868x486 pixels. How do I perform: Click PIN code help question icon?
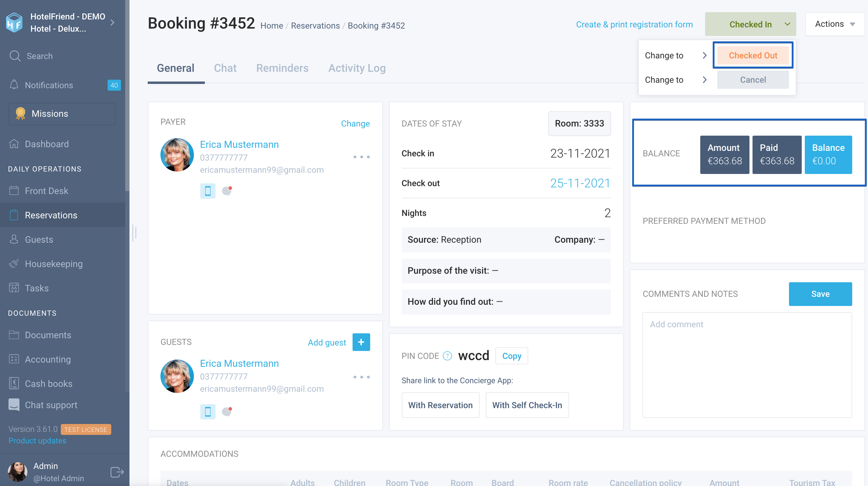coord(447,356)
